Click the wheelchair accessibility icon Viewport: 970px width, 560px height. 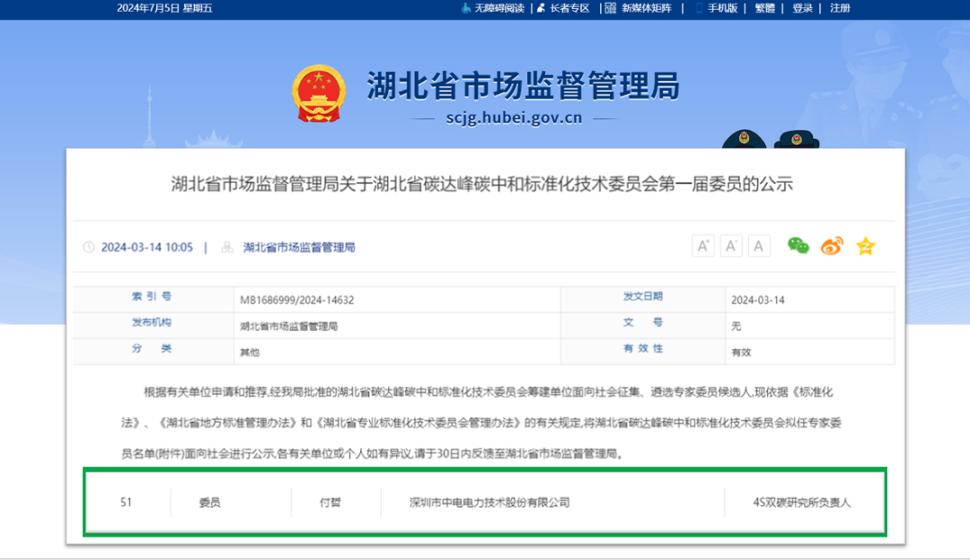(465, 8)
